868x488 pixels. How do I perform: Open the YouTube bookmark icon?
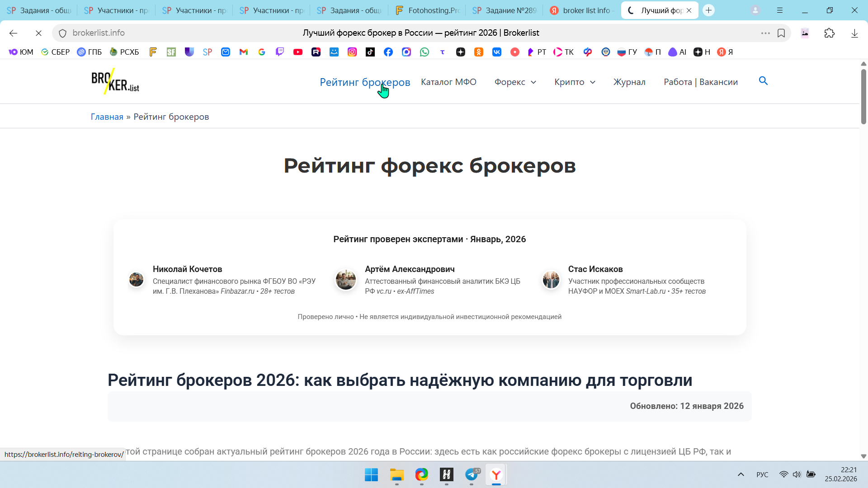(x=297, y=52)
